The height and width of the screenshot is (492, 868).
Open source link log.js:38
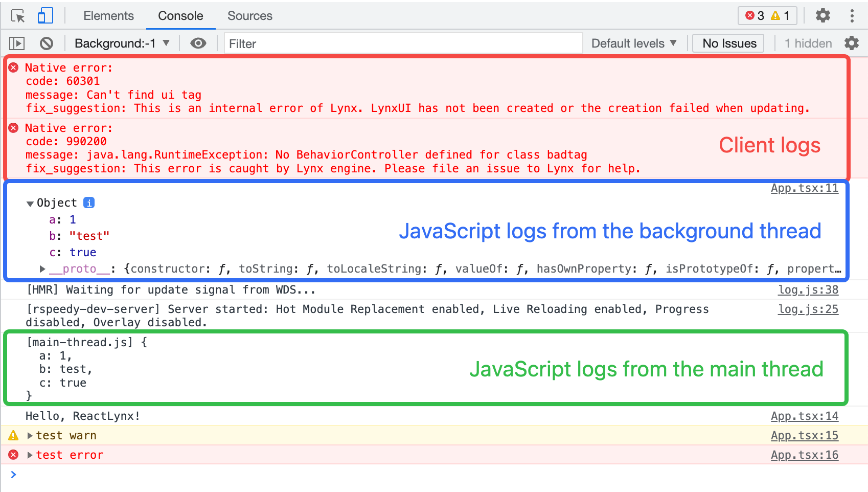808,290
